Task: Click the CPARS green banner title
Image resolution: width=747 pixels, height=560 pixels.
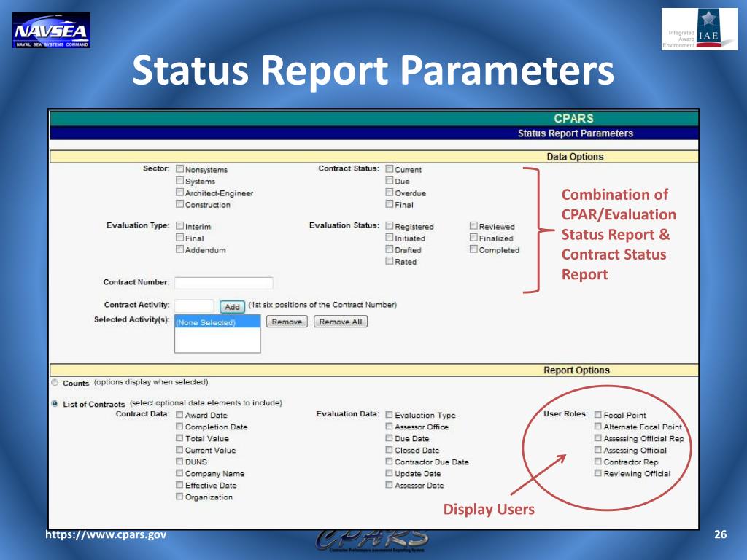Action: (573, 119)
